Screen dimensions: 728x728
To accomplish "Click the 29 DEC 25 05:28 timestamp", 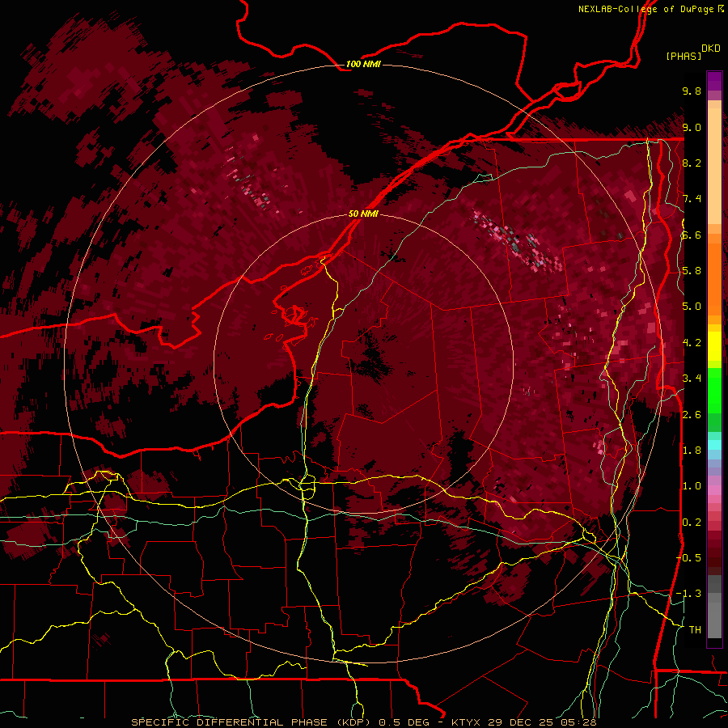I will click(x=542, y=722).
